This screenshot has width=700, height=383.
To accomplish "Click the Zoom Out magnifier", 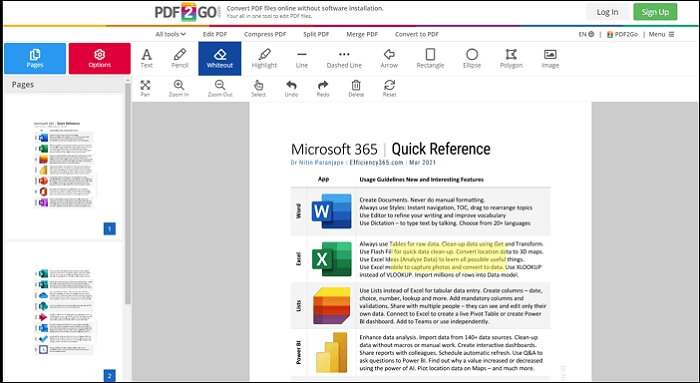I will [220, 88].
